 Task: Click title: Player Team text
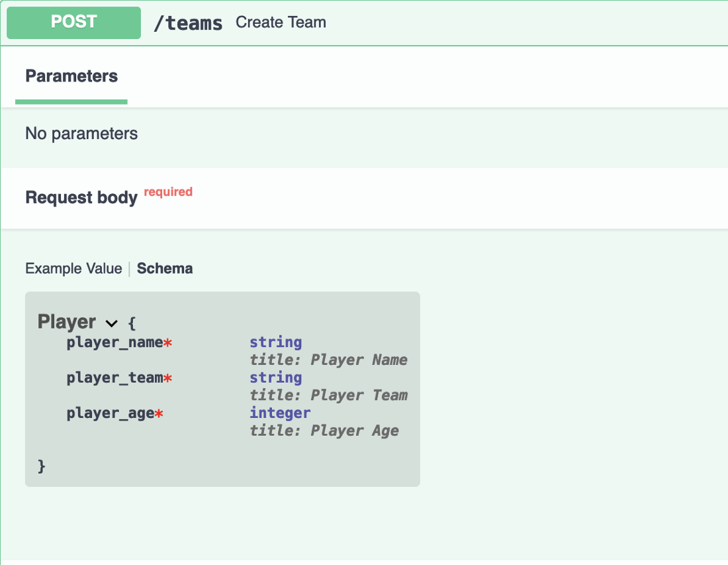pos(328,395)
